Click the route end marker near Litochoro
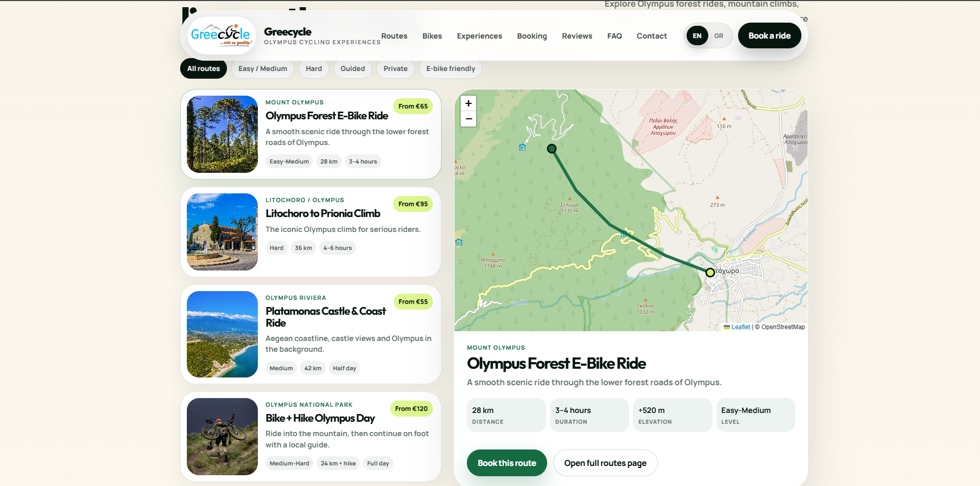This screenshot has width=980, height=486. point(710,273)
